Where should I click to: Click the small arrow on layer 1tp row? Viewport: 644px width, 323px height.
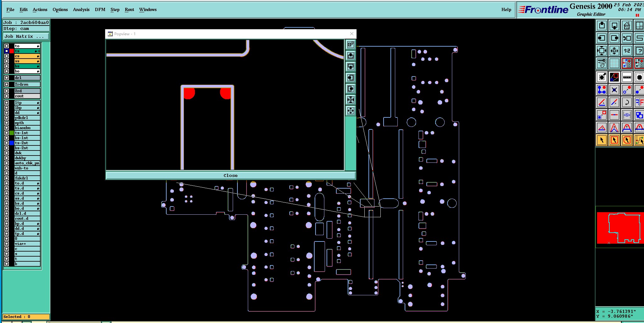point(38,103)
